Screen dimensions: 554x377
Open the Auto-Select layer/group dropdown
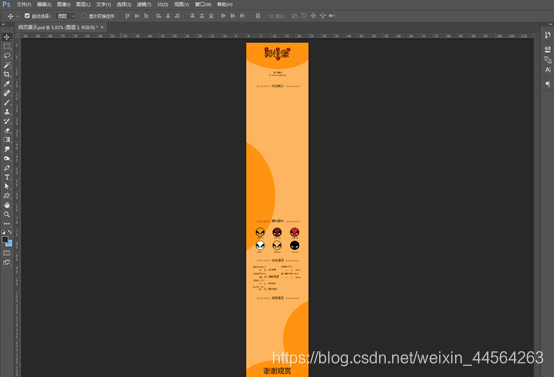coord(66,16)
